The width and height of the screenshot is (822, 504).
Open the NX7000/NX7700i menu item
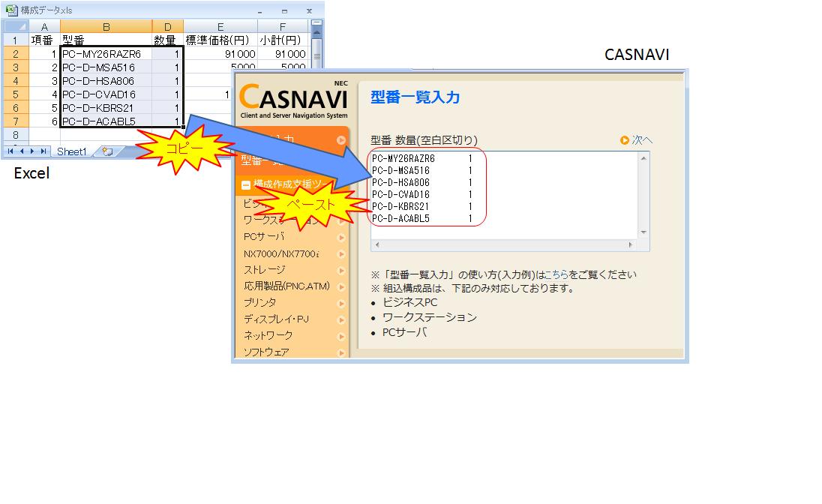point(281,253)
